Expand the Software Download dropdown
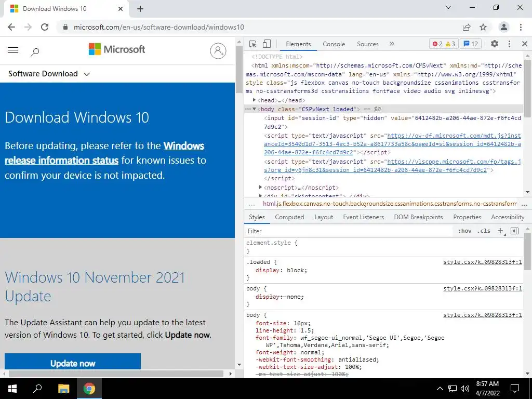Screen dimensions: 532x399 [49, 74]
